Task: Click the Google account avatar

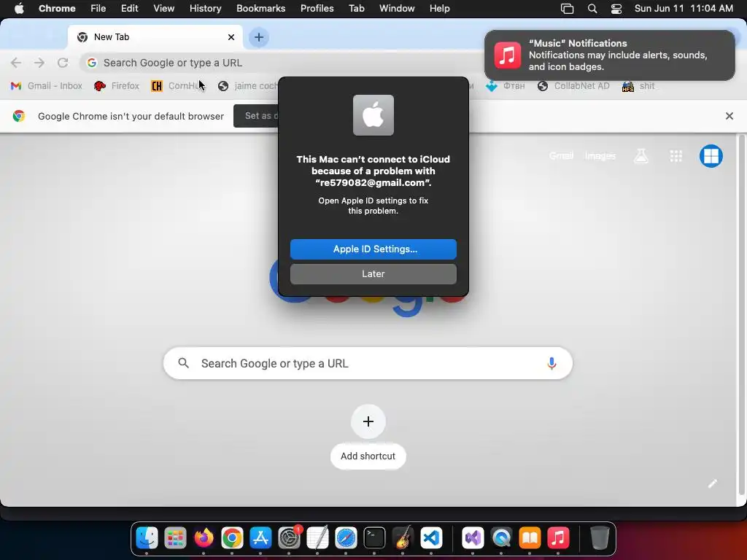Action: tap(711, 156)
